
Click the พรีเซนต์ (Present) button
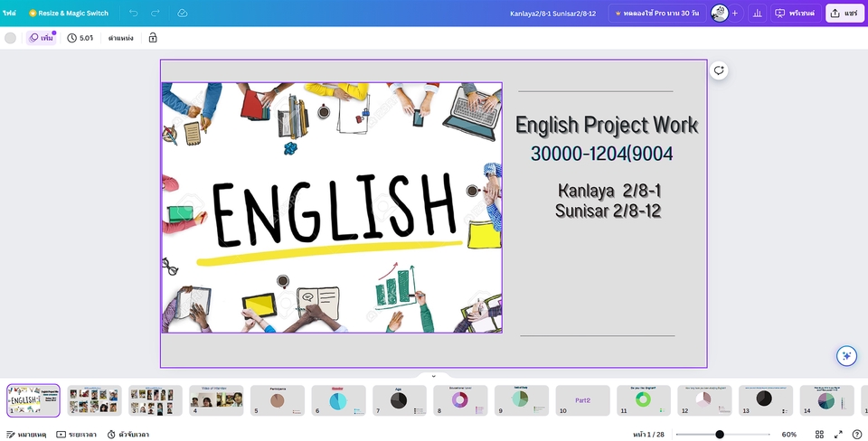coord(796,14)
